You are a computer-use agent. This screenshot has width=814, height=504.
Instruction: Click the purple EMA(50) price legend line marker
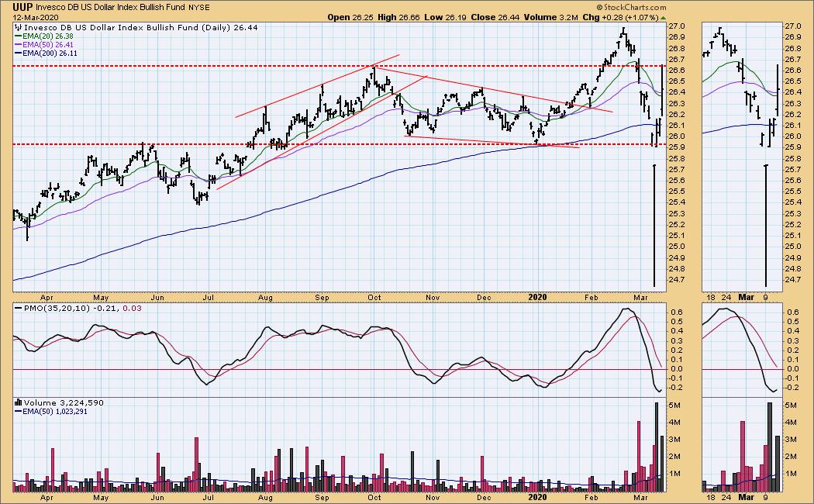18,45
